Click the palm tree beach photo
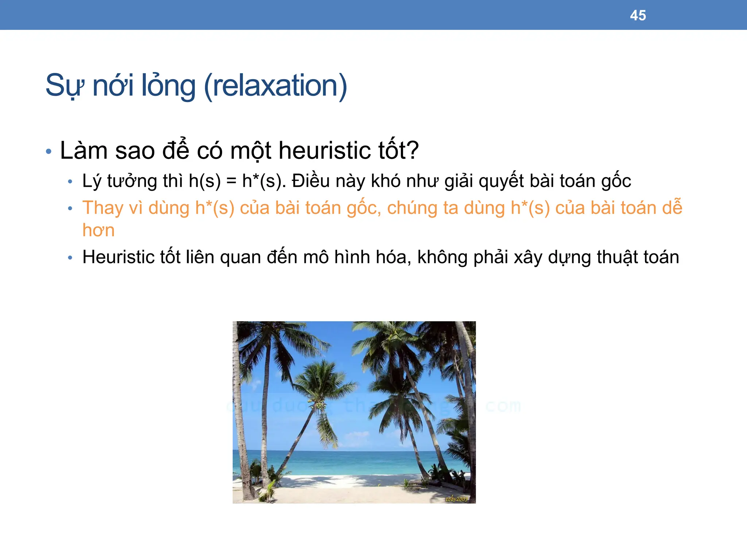Screen dimensions: 747x560 (x=354, y=412)
